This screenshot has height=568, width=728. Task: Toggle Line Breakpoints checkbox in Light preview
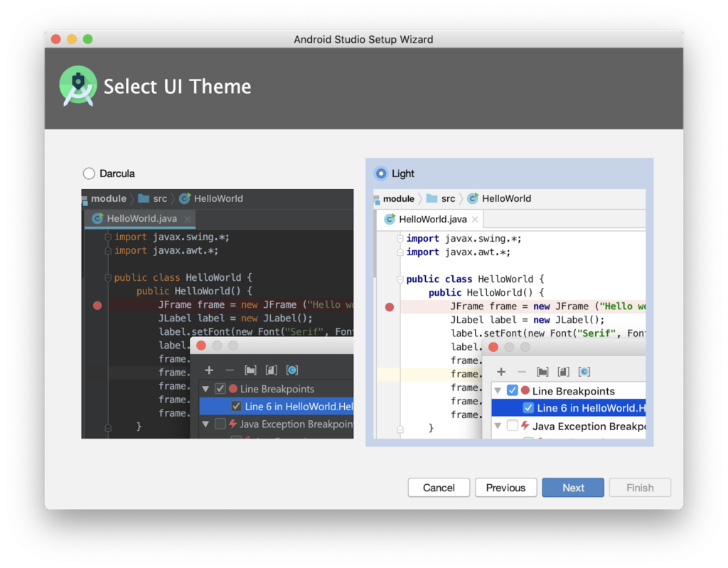pyautogui.click(x=512, y=391)
